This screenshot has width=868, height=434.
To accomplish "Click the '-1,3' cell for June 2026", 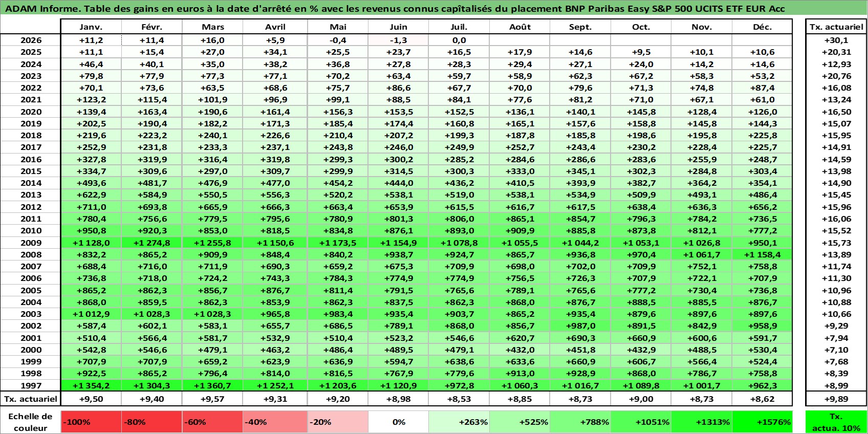I will [x=399, y=40].
